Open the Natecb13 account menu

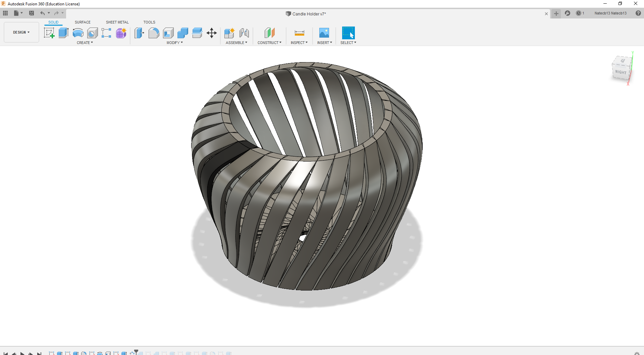pos(610,13)
